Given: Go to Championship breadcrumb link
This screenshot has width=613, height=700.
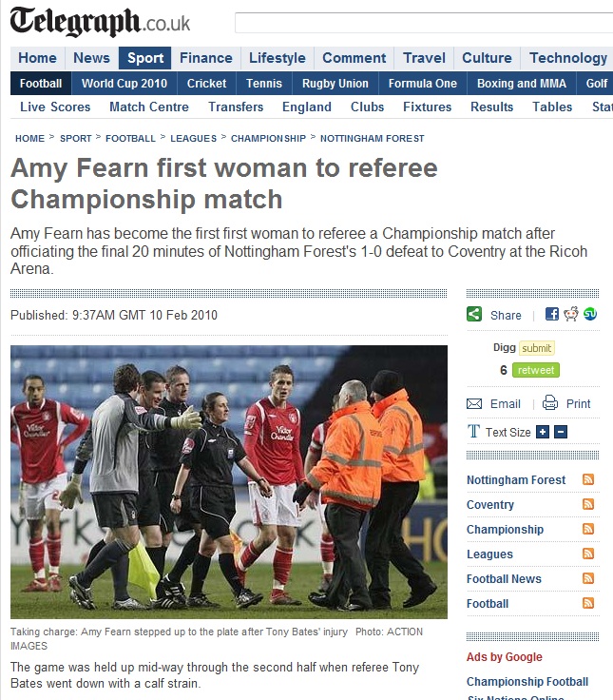Looking at the screenshot, I should click(x=268, y=139).
